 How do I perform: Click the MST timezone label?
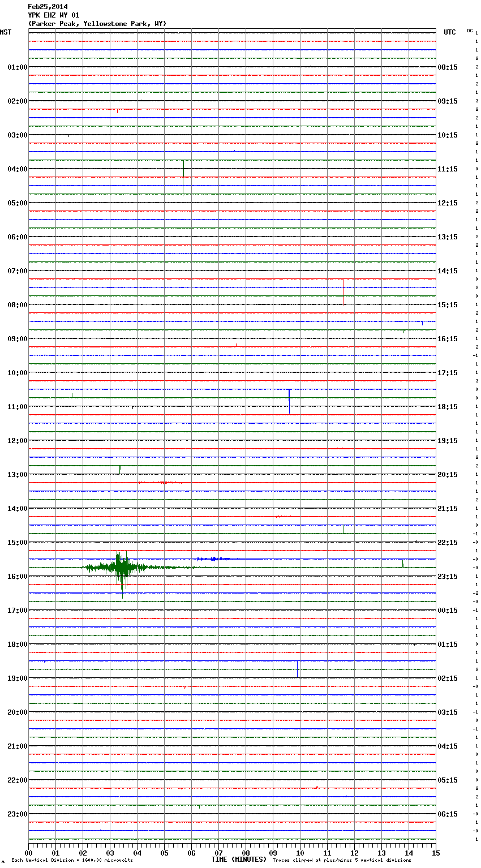(6, 32)
